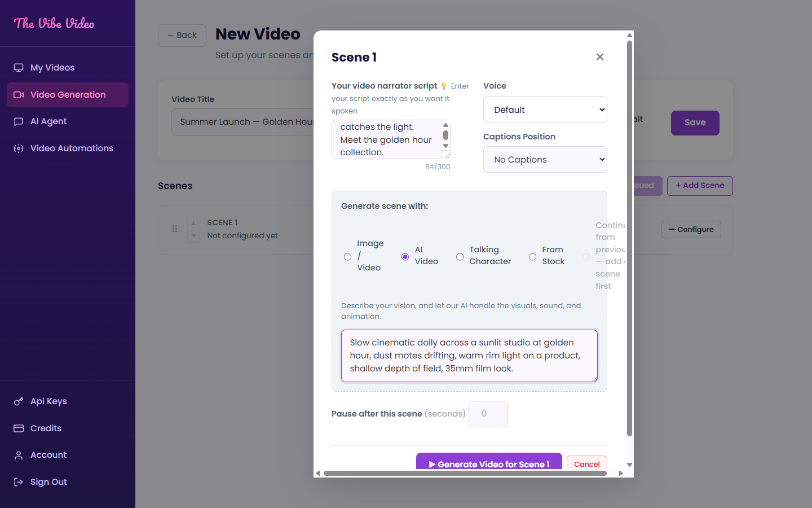Click the dialog's horizontal scrollbar
The image size is (812, 508).
(465, 474)
